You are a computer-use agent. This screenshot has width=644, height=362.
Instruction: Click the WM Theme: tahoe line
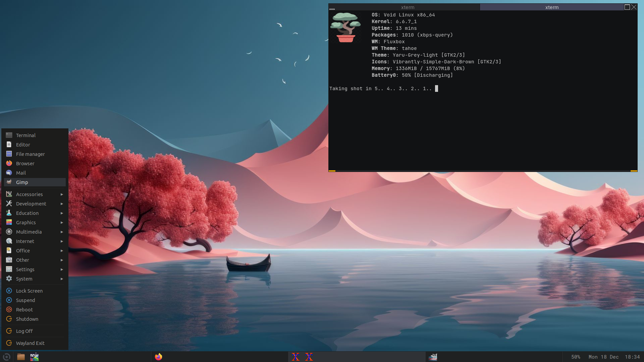[x=394, y=48]
